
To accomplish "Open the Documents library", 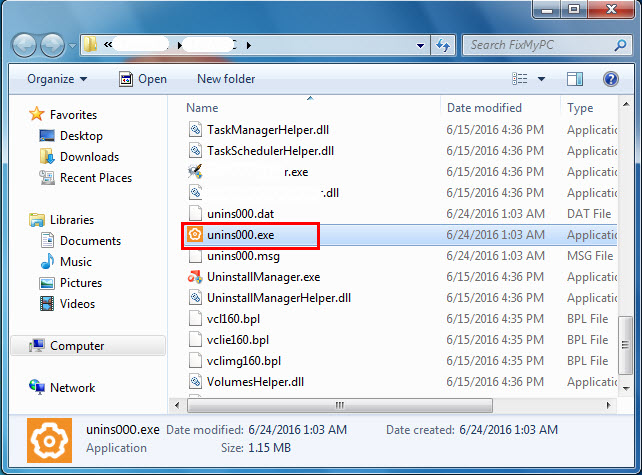I will pyautogui.click(x=90, y=241).
